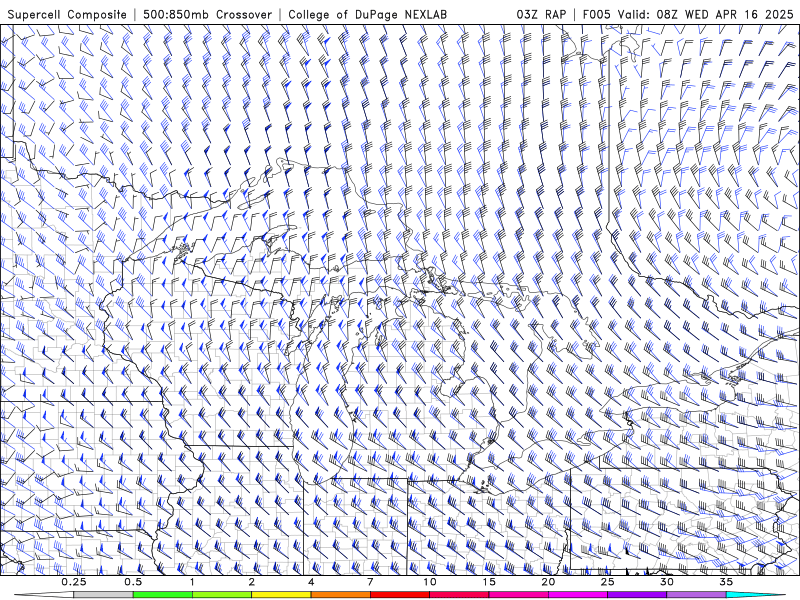Click the "7" legend value
The width and height of the screenshot is (800, 600).
370,582
